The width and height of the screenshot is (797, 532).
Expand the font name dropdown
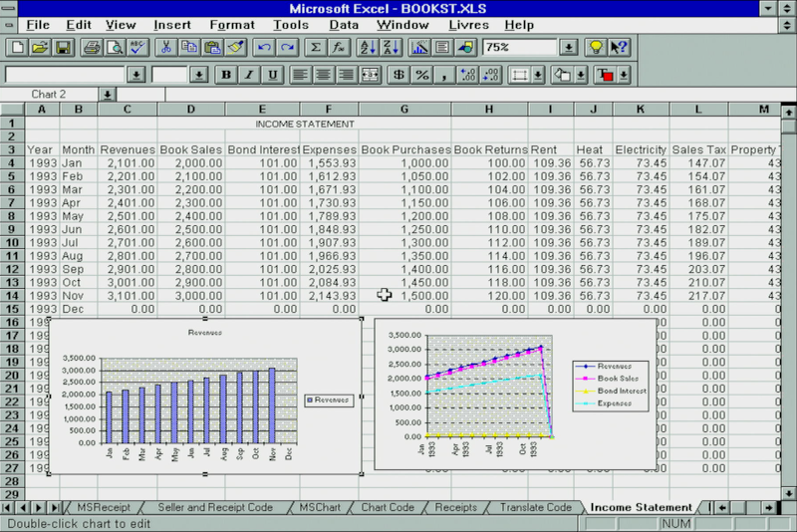pos(136,75)
